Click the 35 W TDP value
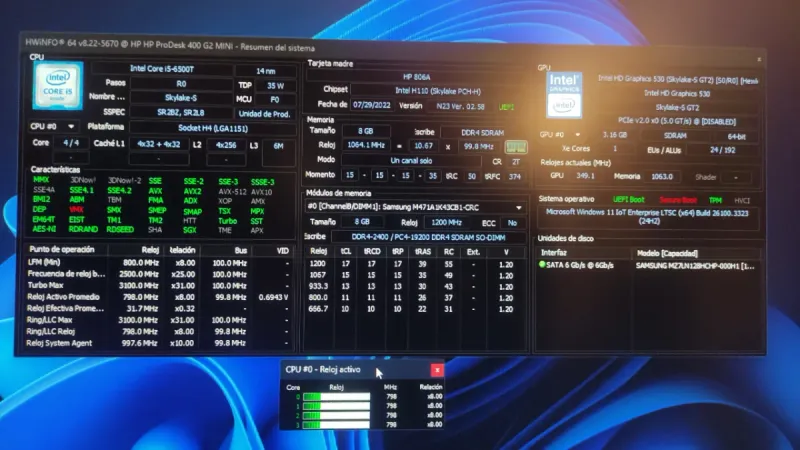This screenshot has width=800, height=450. [276, 86]
